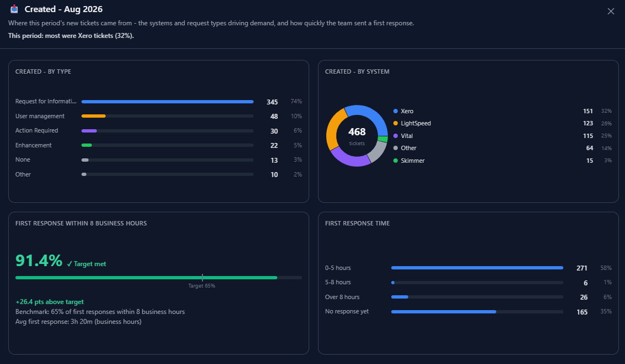Click the 123 count for LightSpeed
This screenshot has width=625, height=364.
coord(588,124)
